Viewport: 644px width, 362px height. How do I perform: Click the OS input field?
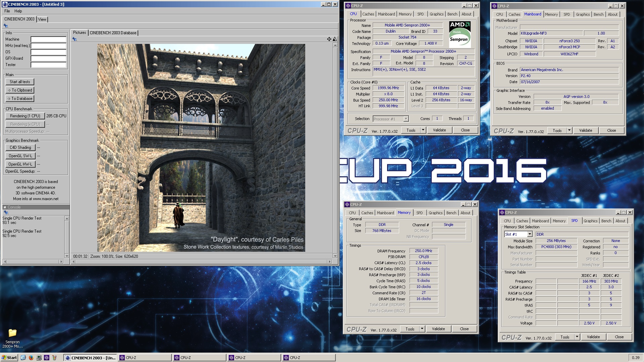click(x=49, y=52)
